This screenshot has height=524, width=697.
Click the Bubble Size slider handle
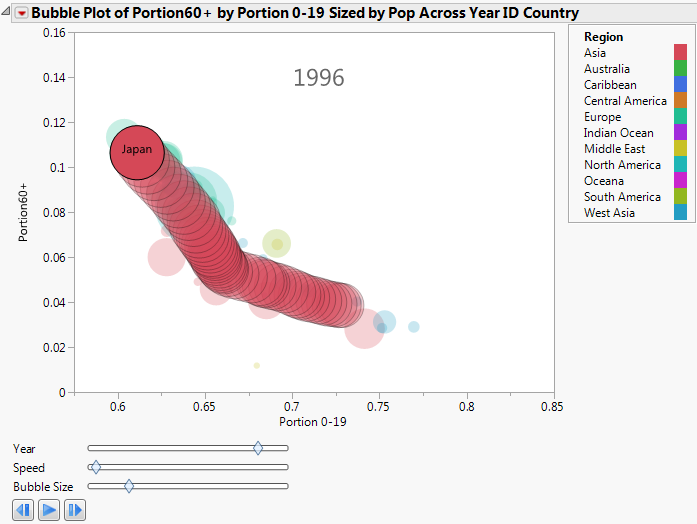(129, 486)
